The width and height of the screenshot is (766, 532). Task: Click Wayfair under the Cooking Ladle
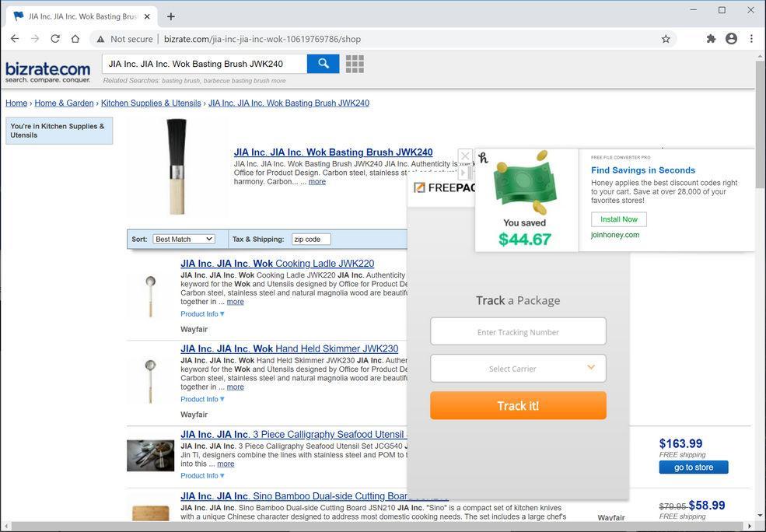pos(194,329)
